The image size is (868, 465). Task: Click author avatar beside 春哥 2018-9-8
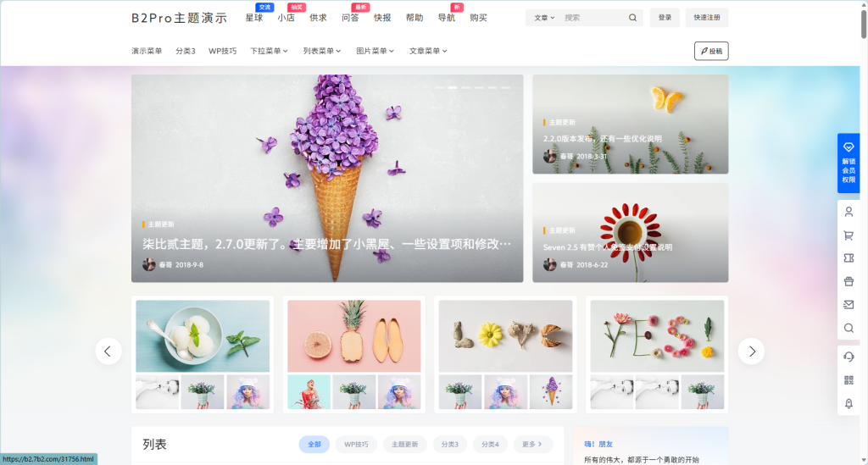coord(149,265)
